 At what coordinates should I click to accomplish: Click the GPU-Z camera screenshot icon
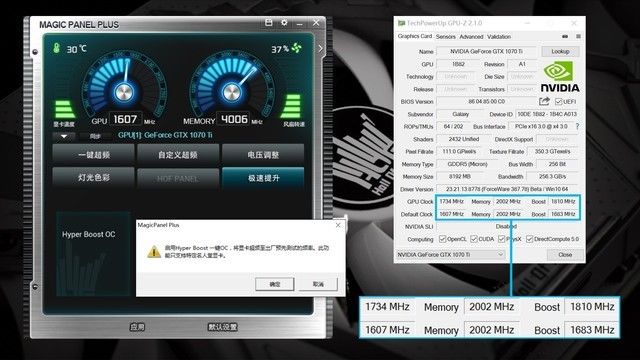pos(565,36)
